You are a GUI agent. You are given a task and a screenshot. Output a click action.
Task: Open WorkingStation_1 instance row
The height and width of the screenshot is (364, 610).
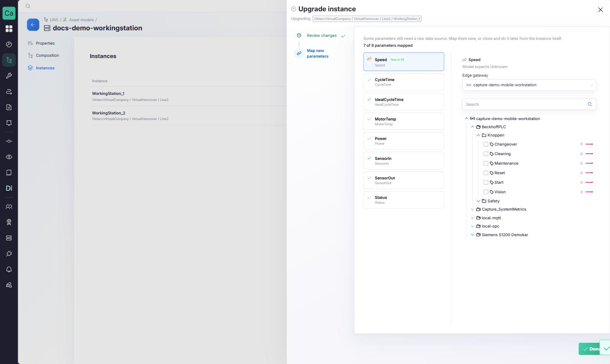188,96
